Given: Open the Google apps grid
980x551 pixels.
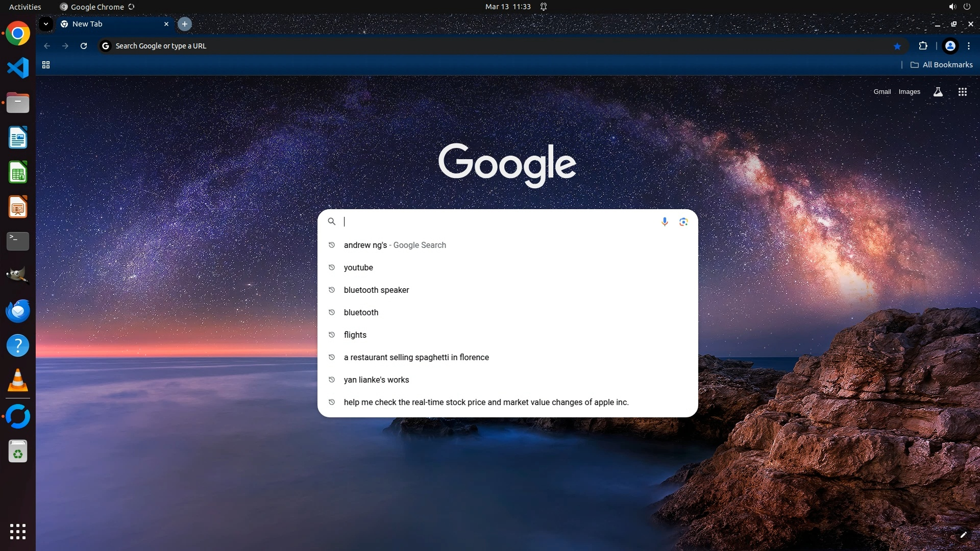Looking at the screenshot, I should tap(962, 92).
